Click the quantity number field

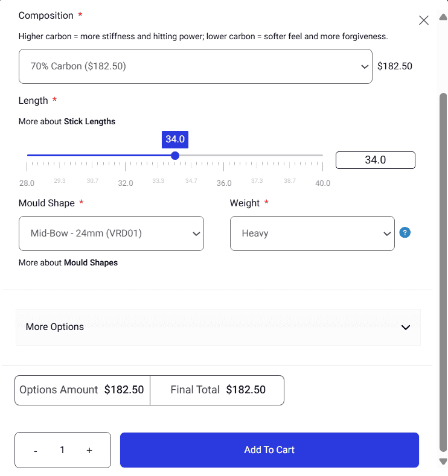pyautogui.click(x=62, y=450)
